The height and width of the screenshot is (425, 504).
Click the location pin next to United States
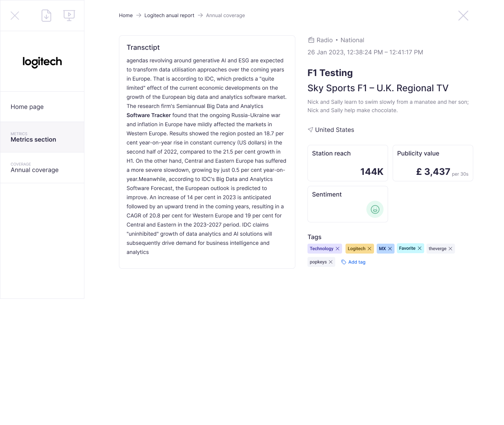pyautogui.click(x=310, y=130)
